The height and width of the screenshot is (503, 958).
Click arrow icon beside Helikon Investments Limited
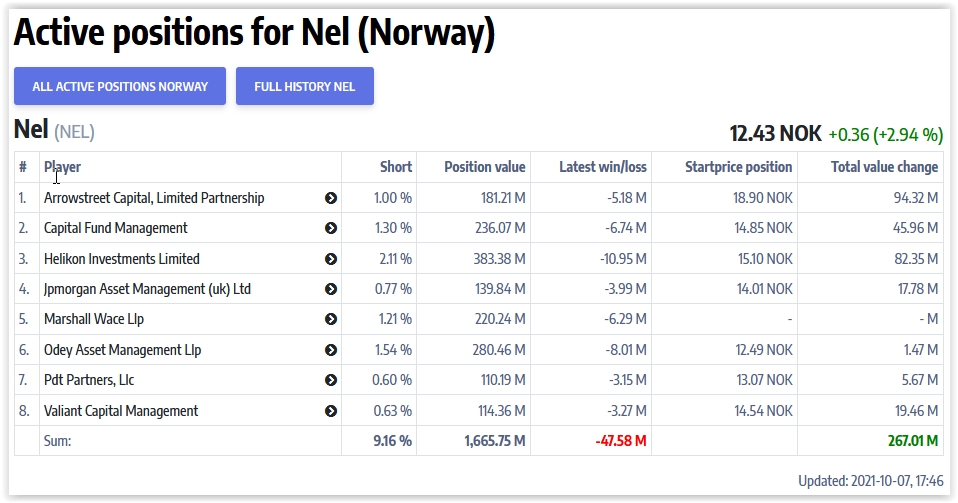click(331, 259)
